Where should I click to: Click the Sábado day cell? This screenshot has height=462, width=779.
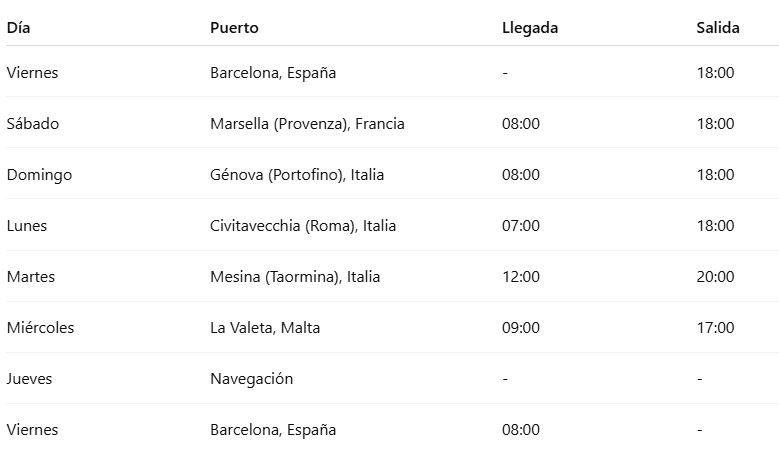pyautogui.click(x=33, y=124)
